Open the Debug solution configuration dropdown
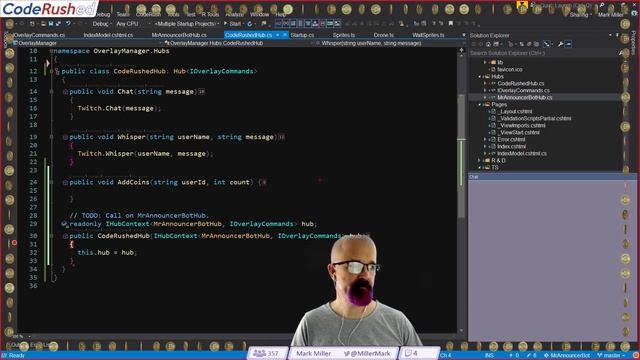The width and height of the screenshot is (640, 360). [101, 24]
